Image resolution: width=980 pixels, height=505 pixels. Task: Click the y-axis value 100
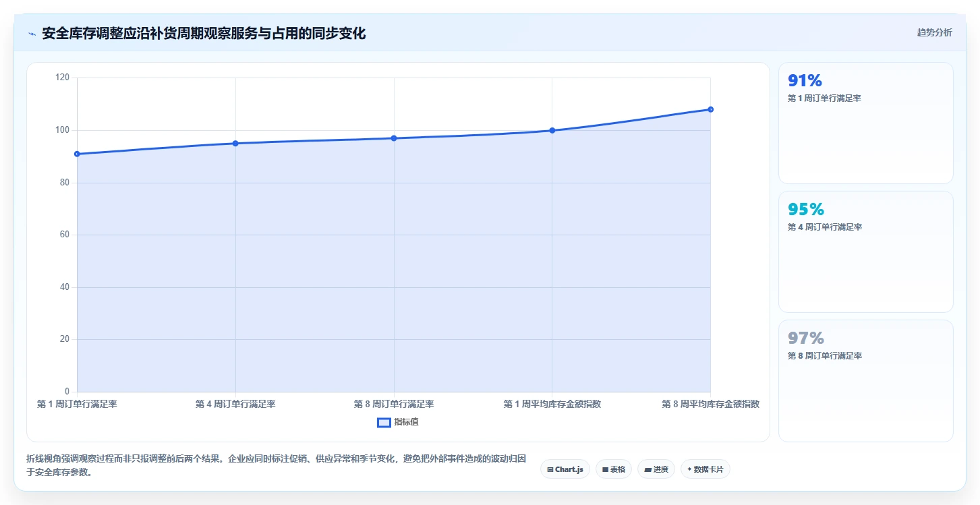pos(62,130)
